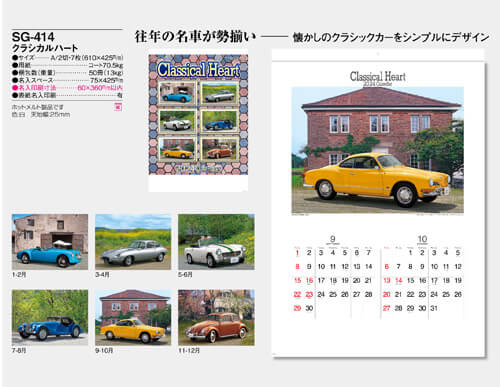Click the 往年の名車が勢揃い headline
This screenshot has height=387, width=500.
pyautogui.click(x=195, y=36)
